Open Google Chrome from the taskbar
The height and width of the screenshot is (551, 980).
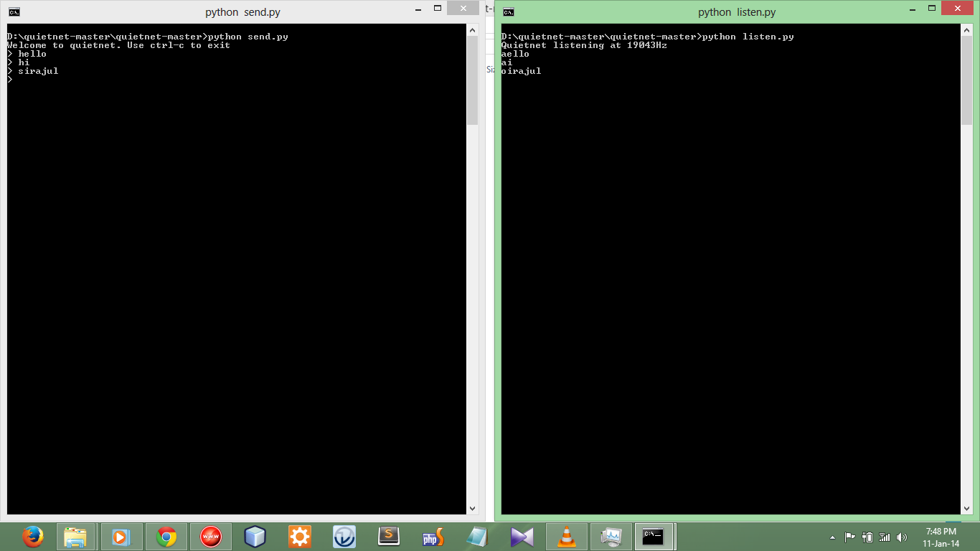[166, 536]
